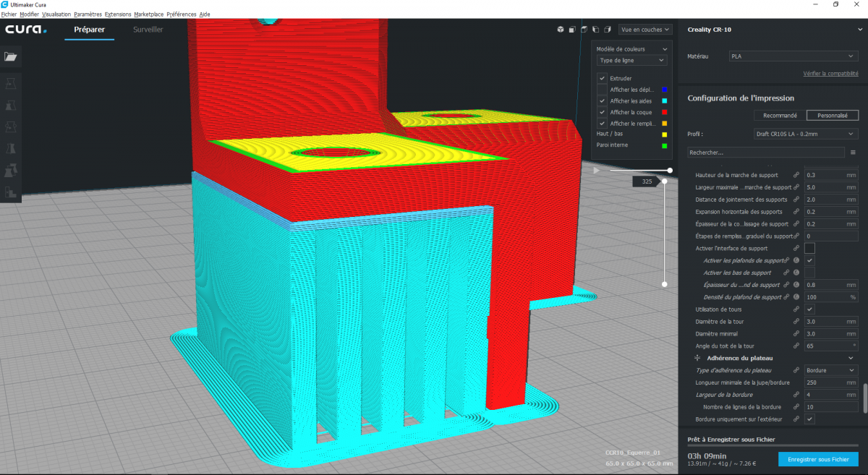The image size is (868, 475).
Task: Open the Fichier menu
Action: [9, 14]
